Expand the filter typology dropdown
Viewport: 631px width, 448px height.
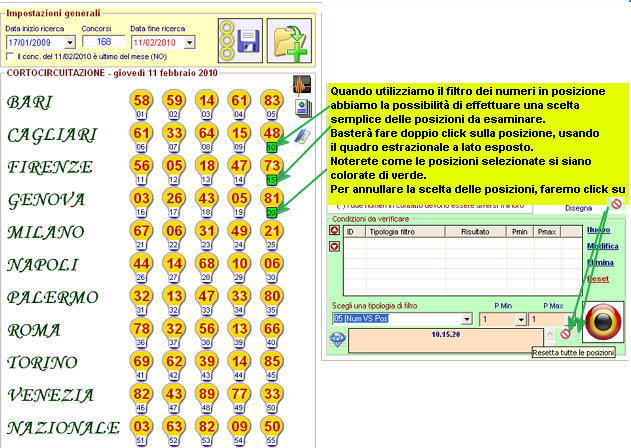(x=468, y=319)
